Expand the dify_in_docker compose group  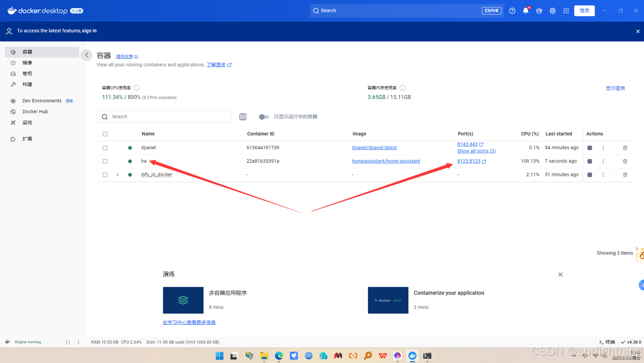pos(118,175)
